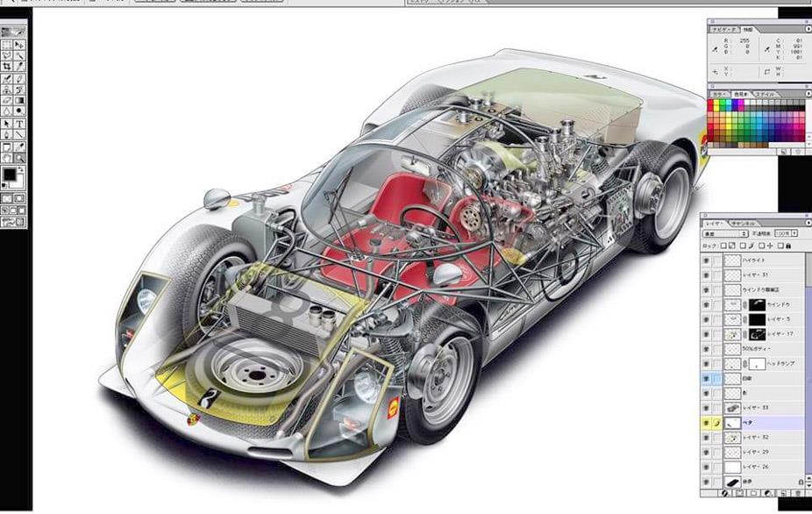This screenshot has width=812, height=514.
Task: Enable lock all checkbox
Action: (781, 246)
